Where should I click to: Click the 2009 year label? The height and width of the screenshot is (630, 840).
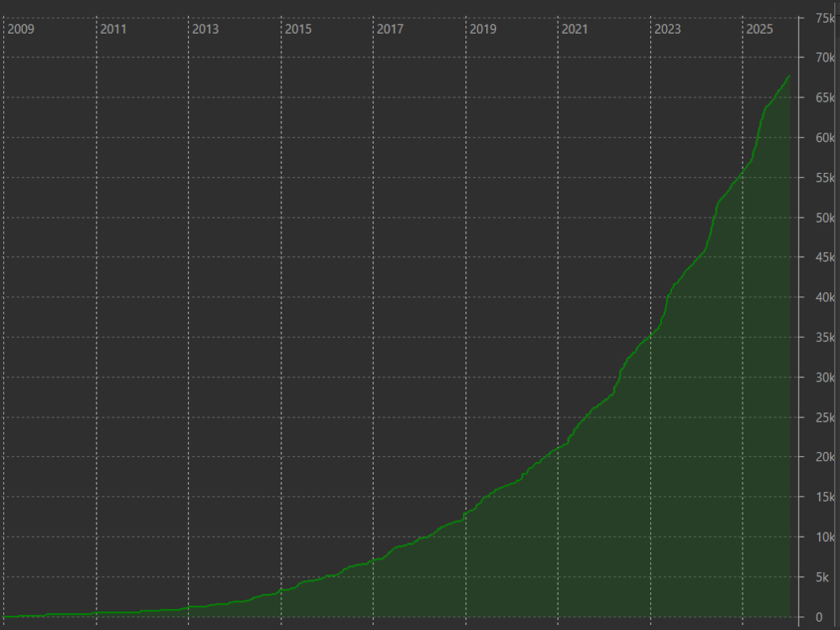pos(21,29)
